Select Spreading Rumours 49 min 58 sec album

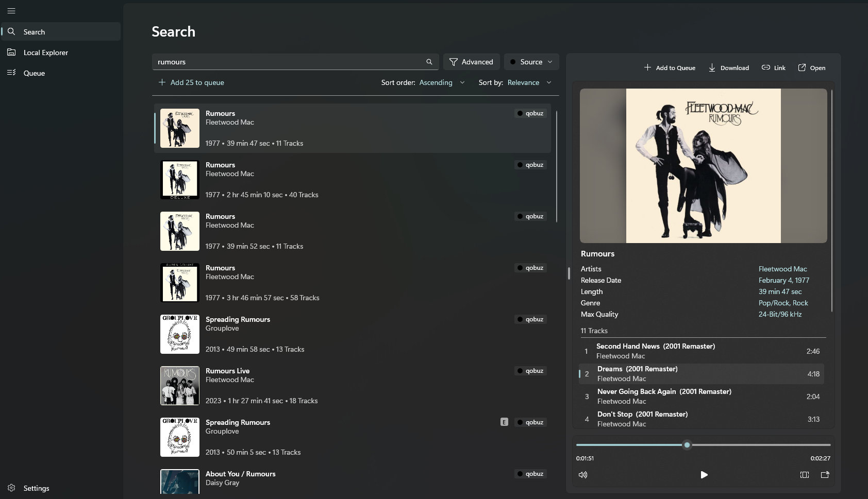tap(353, 334)
